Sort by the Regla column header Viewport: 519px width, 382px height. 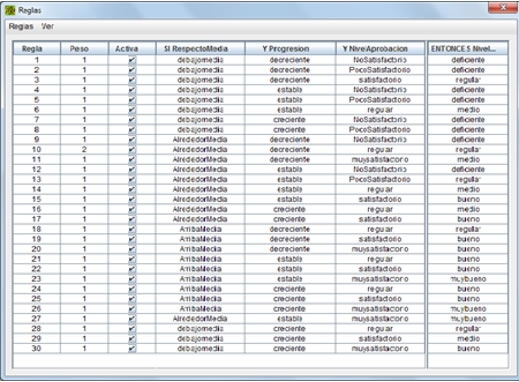(x=37, y=49)
